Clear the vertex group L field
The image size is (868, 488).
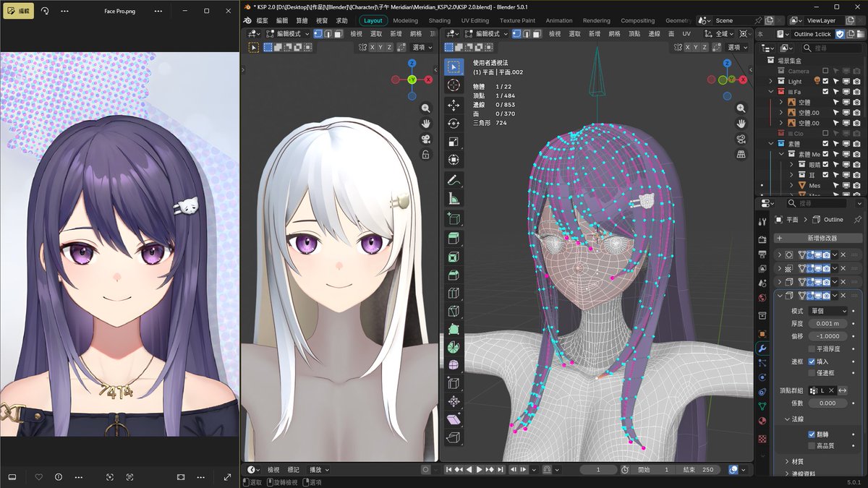pos(831,390)
